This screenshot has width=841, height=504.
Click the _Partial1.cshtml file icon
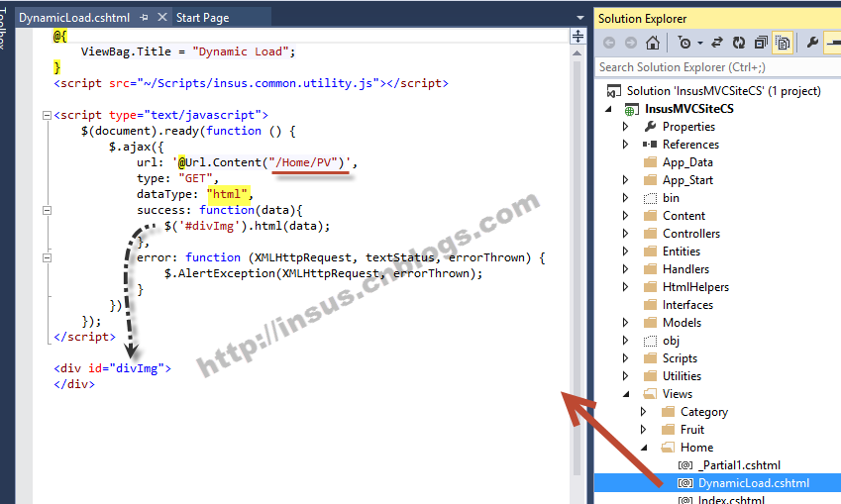point(685,465)
